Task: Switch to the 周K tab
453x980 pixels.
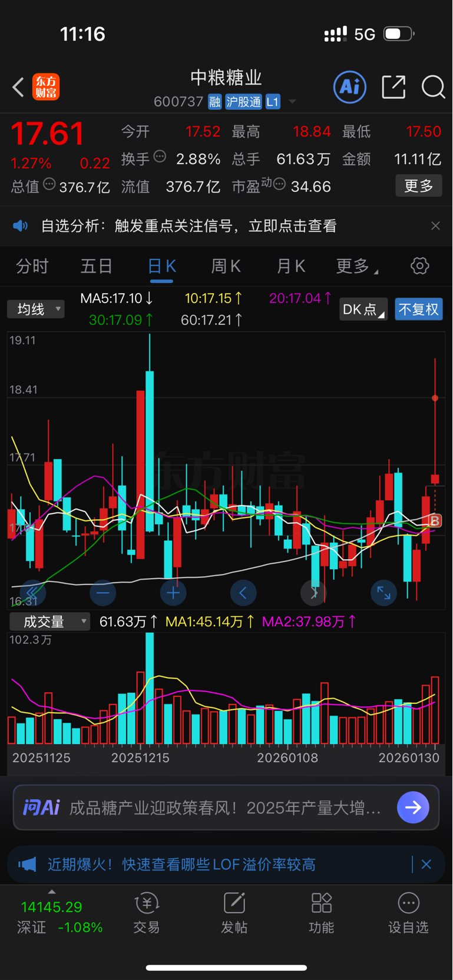Action: (226, 266)
